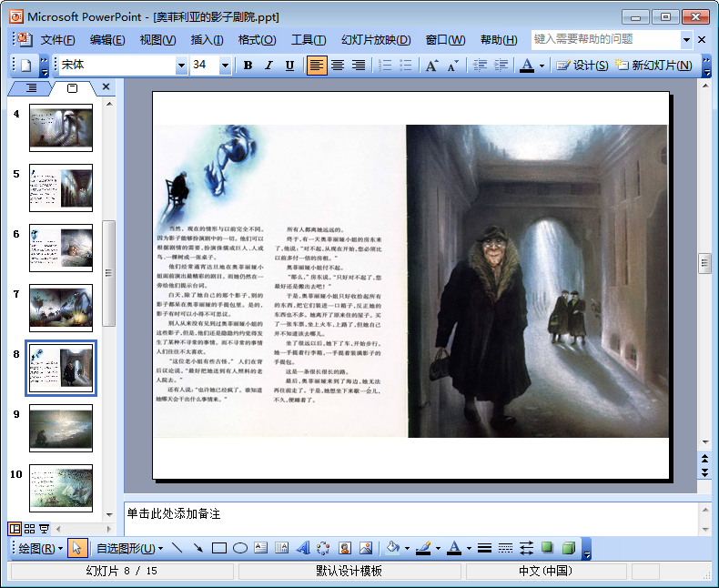719x588 pixels.
Task: Set Align Right text alignment
Action: tap(359, 66)
